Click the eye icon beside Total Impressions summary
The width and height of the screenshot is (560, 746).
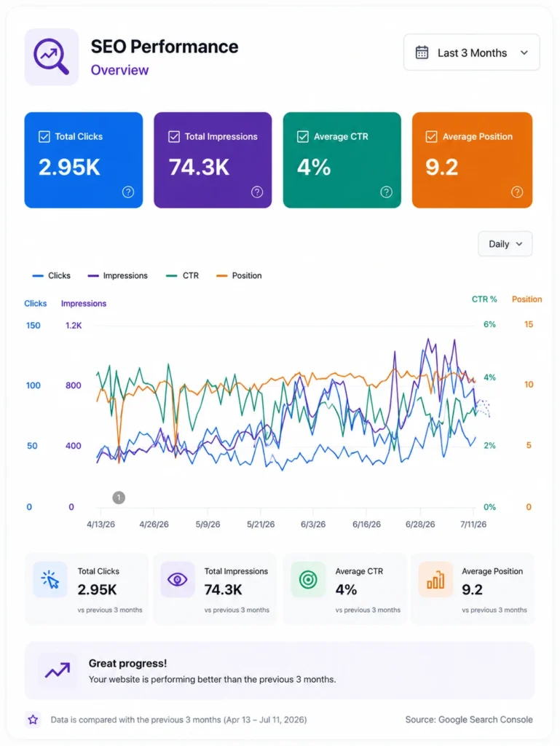(177, 579)
